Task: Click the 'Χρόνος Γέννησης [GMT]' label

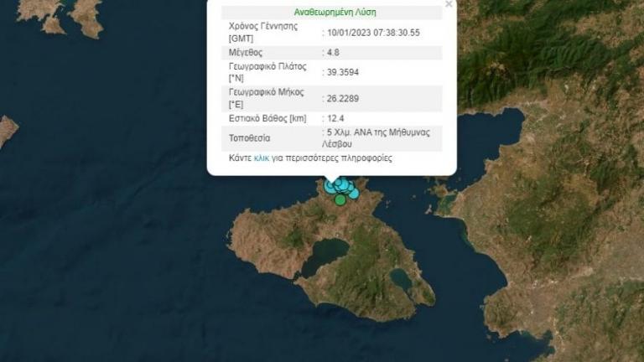Action: coord(263,33)
